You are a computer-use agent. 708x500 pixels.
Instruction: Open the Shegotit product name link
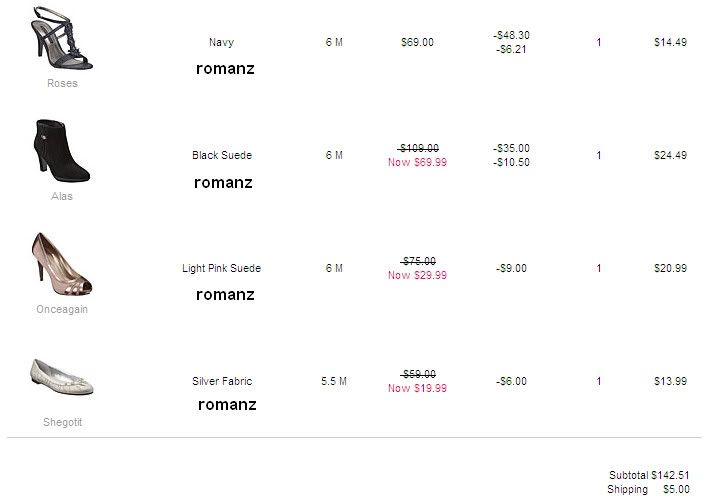(62, 422)
